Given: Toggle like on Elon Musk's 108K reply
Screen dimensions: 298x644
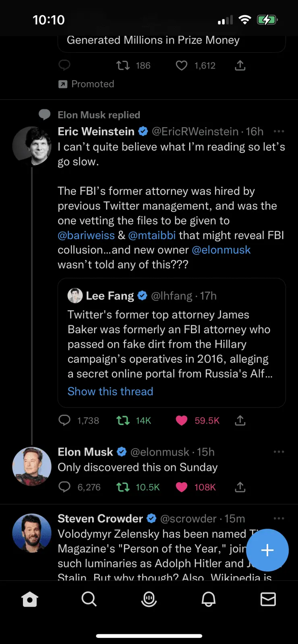Looking at the screenshot, I should pos(182,487).
